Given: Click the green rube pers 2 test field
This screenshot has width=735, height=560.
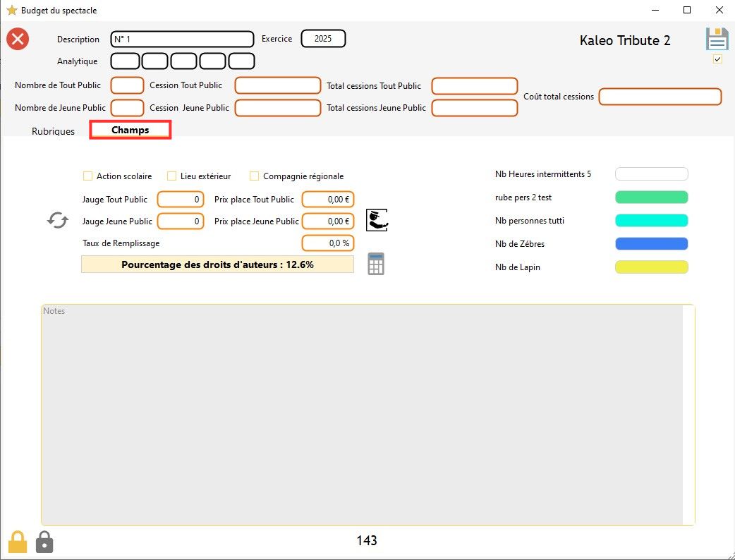Looking at the screenshot, I should (x=651, y=197).
